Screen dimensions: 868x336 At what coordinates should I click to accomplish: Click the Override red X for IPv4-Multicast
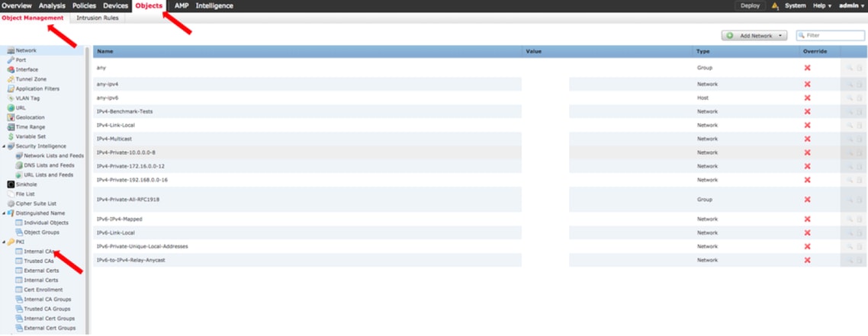[x=807, y=139]
